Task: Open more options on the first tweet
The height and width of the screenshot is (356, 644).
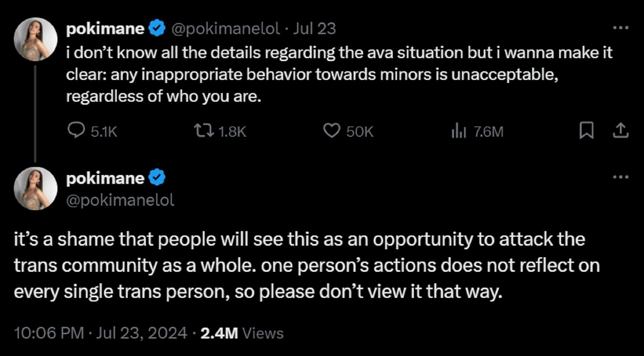Action: (621, 28)
